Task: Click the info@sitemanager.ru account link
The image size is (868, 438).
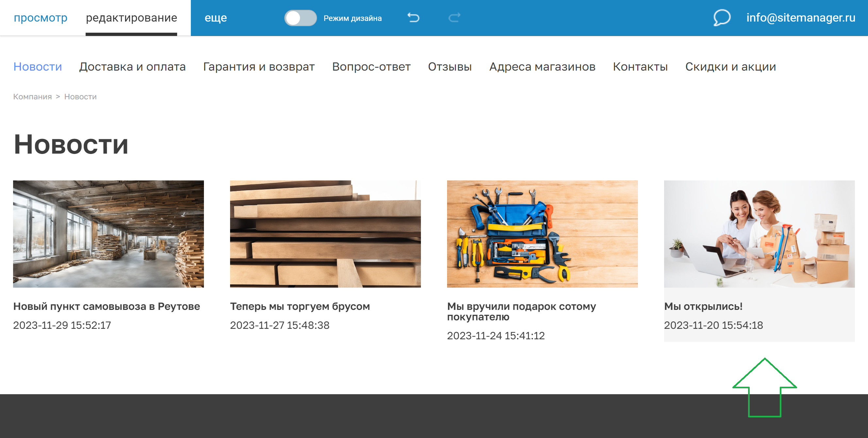Action: (800, 18)
